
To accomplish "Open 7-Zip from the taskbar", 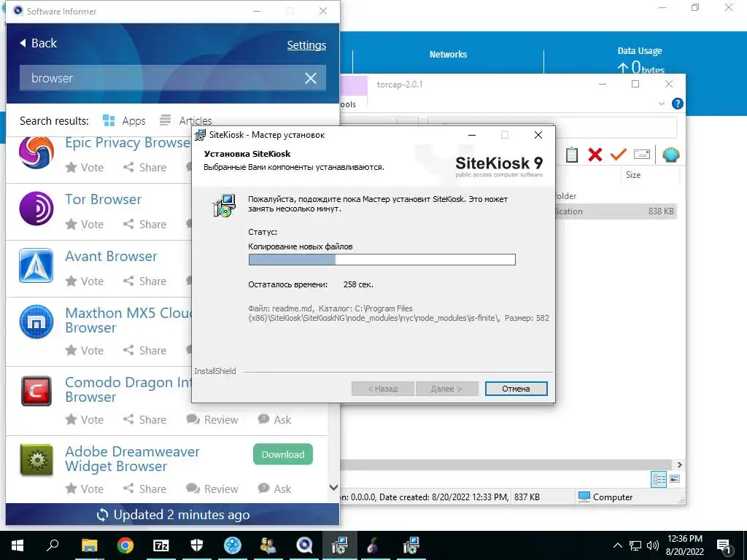I will [x=161, y=545].
